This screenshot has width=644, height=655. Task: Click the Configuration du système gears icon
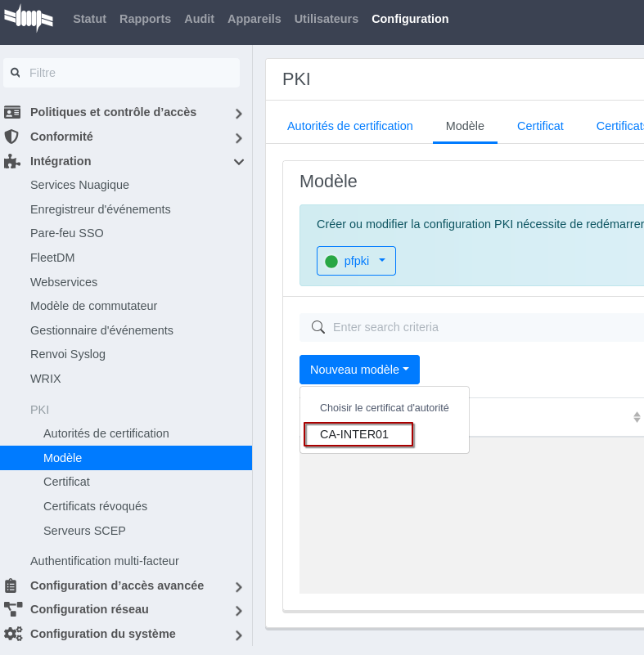coord(12,634)
